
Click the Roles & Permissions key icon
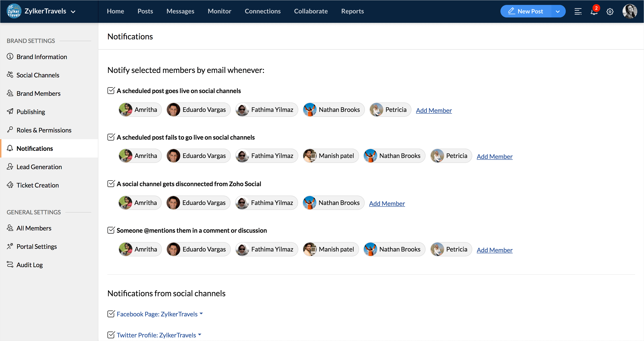point(10,130)
